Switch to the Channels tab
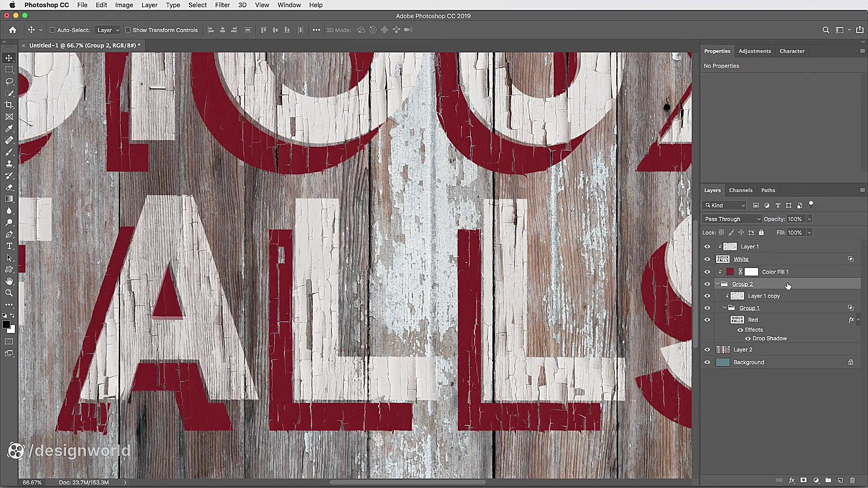Viewport: 868px width, 488px height. click(741, 190)
